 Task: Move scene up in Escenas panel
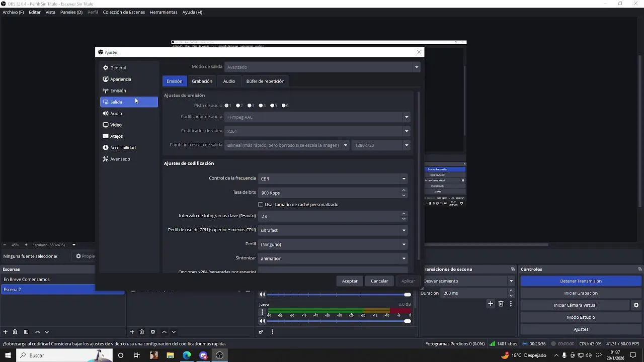[x=37, y=332]
